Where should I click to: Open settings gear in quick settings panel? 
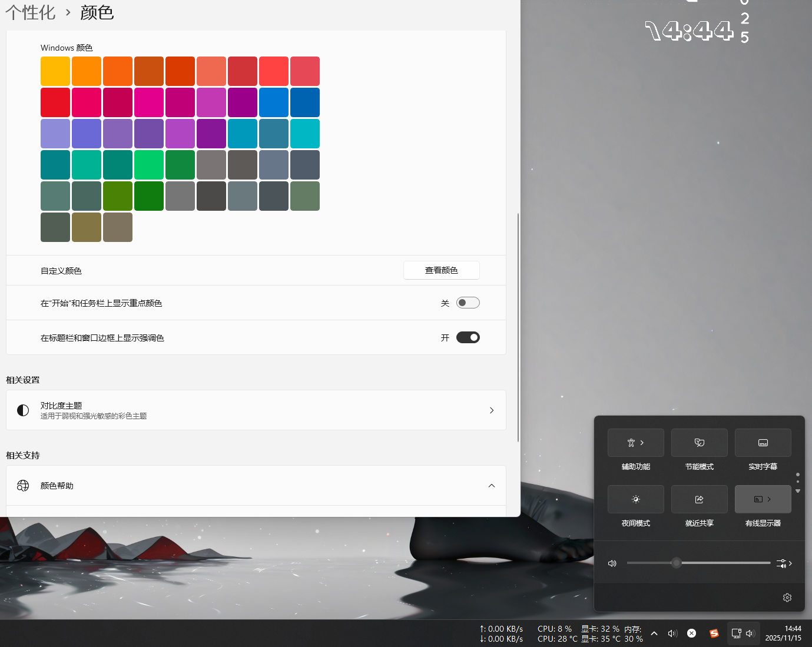(x=787, y=598)
